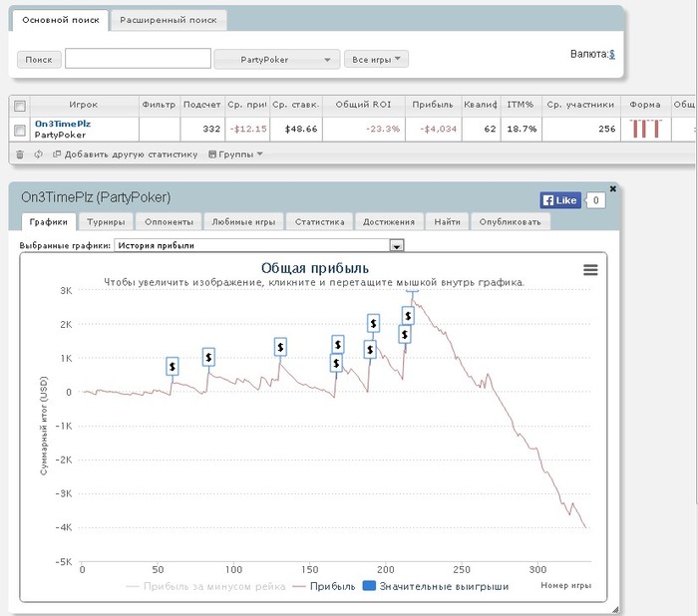Click the dollar marker near game 85

[208, 357]
